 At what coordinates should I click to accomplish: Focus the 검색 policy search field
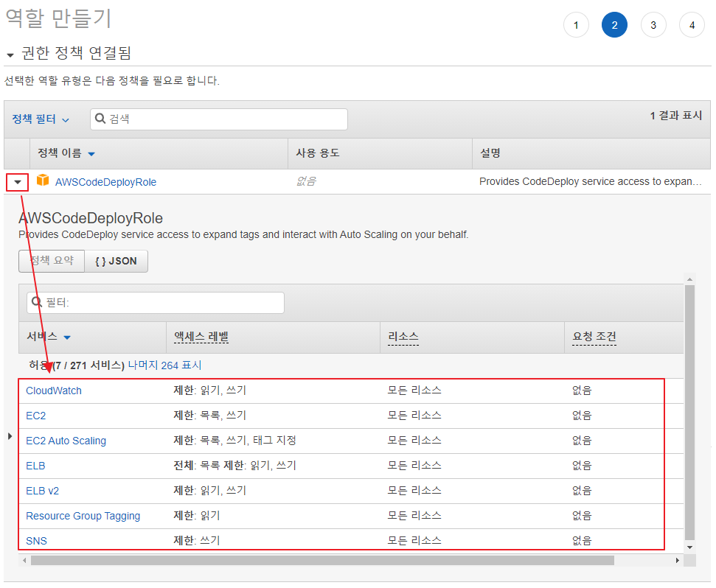[219, 119]
